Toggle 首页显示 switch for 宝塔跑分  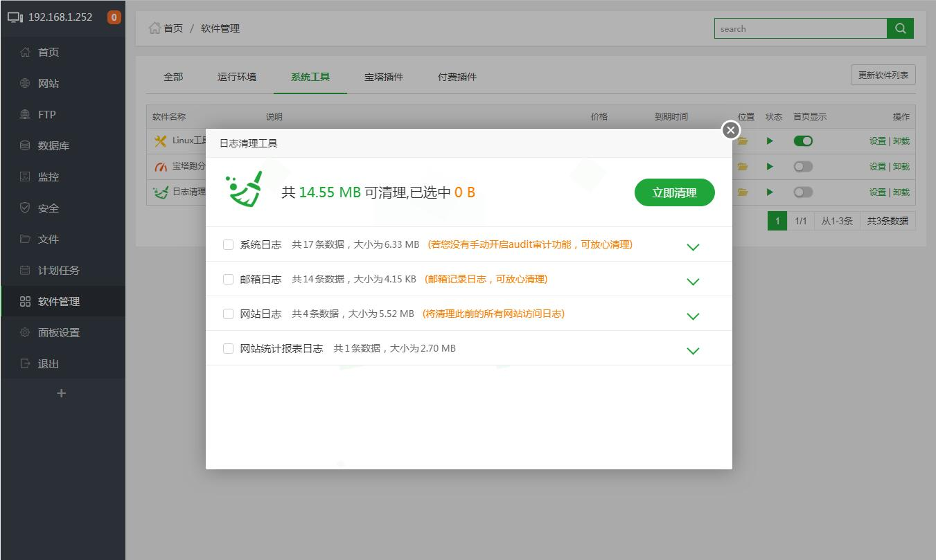(x=803, y=166)
